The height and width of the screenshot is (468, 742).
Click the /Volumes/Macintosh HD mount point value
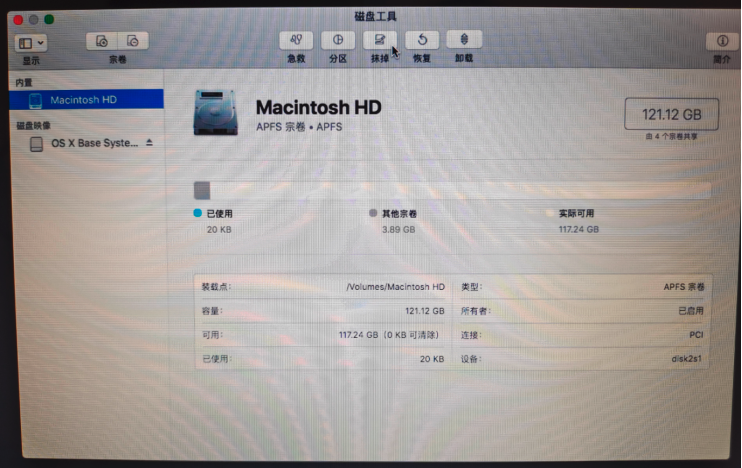pos(396,287)
